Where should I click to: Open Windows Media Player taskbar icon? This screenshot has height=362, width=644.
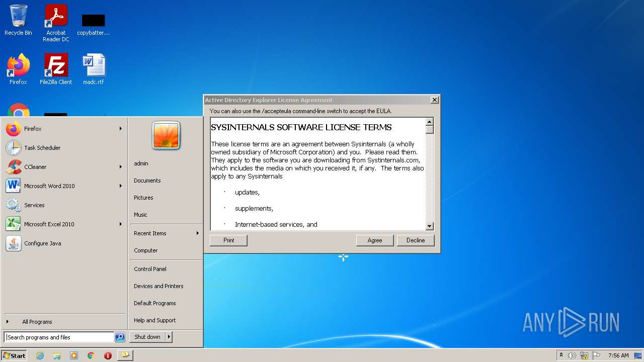74,355
